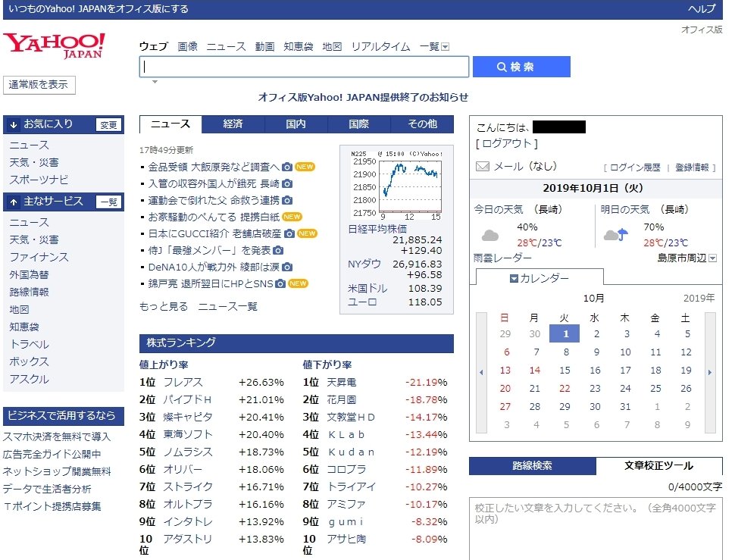Screen dimensions: 735x560
Task: Click the NYダウ index link
Action: 364,264
